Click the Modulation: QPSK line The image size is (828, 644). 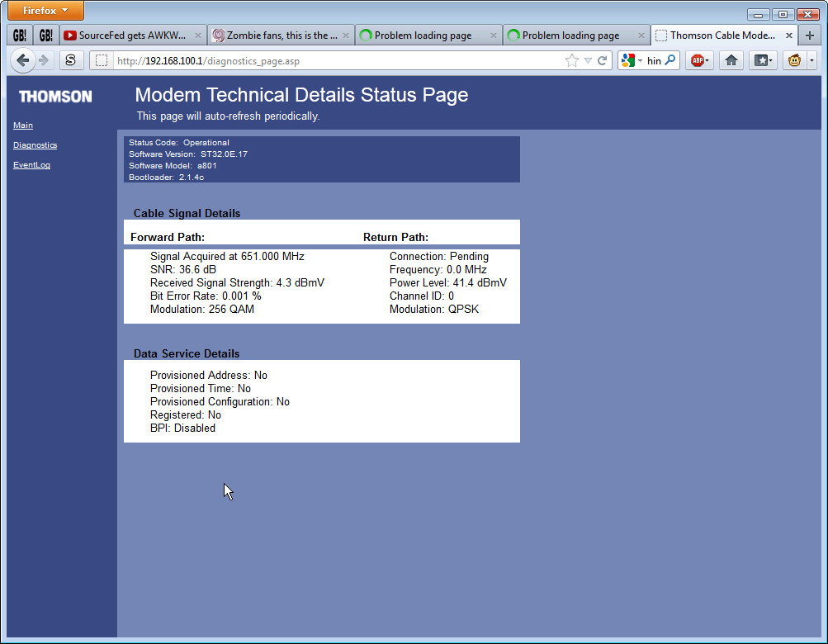(434, 309)
